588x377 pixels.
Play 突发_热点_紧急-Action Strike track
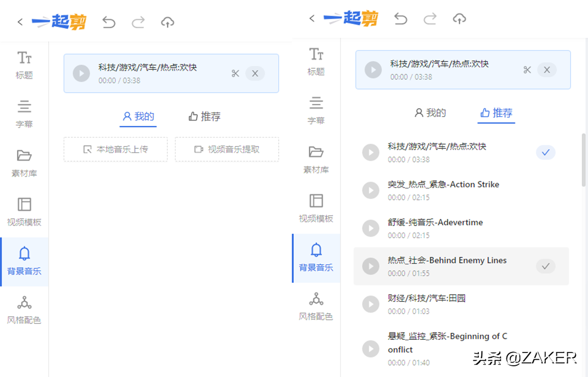point(371,190)
